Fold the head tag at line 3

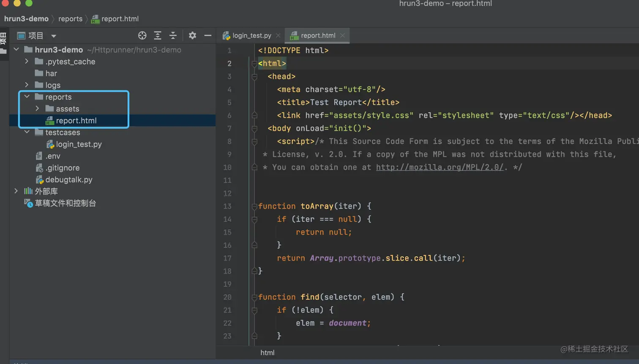pyautogui.click(x=254, y=76)
